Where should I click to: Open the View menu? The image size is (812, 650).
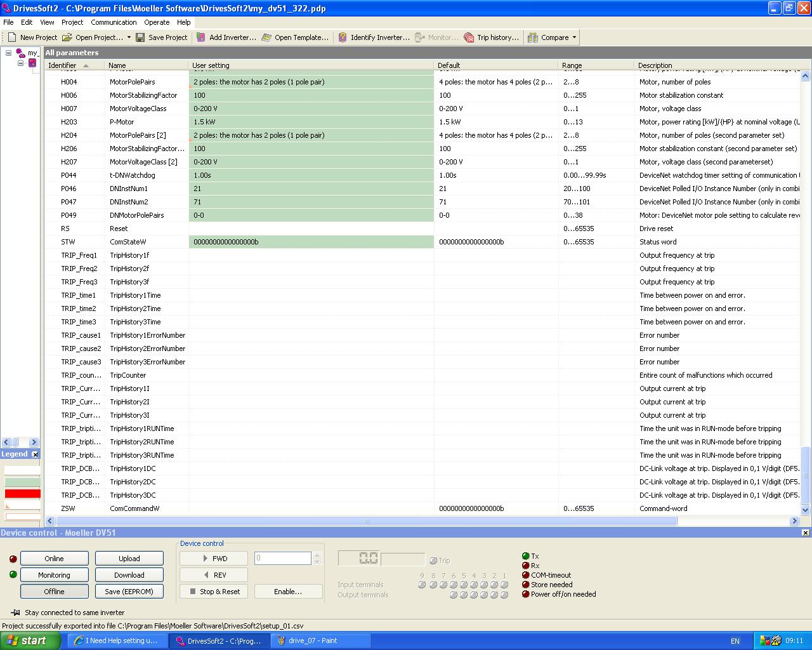coord(47,22)
